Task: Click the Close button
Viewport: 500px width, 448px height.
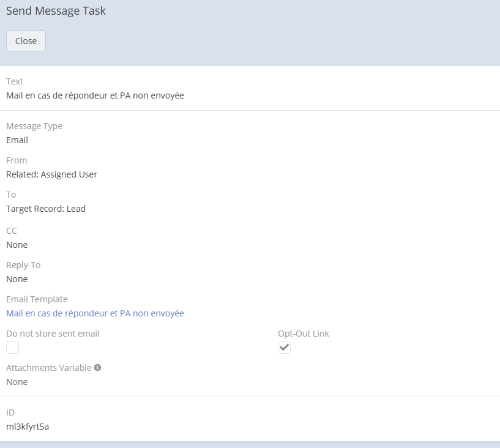Action: click(26, 41)
